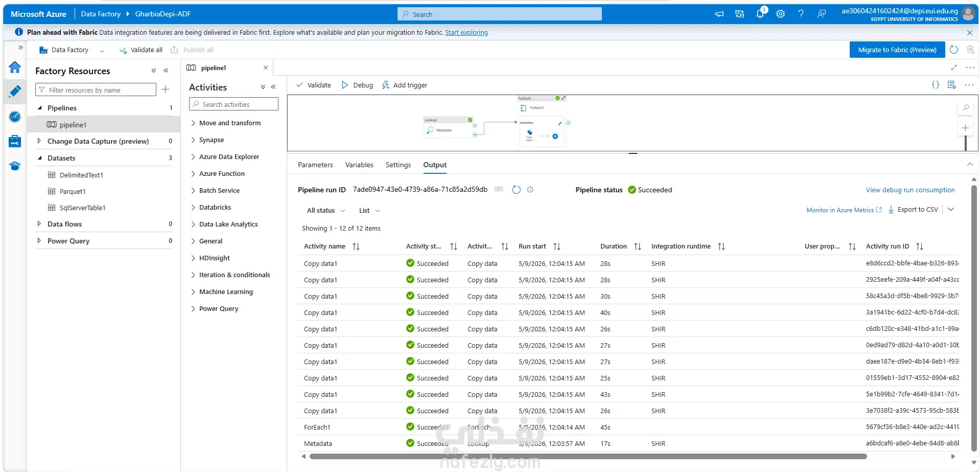Open the All status filter dropdown
The height and width of the screenshot is (472, 980).
(x=326, y=210)
